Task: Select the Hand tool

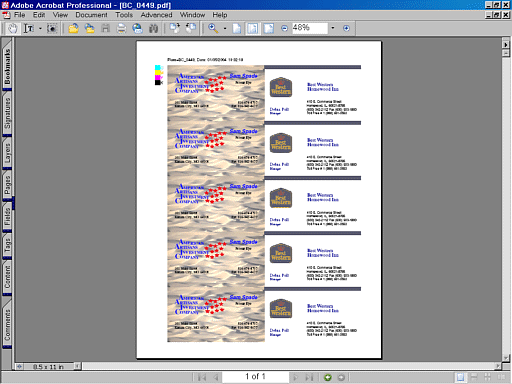Action: [x=13, y=28]
